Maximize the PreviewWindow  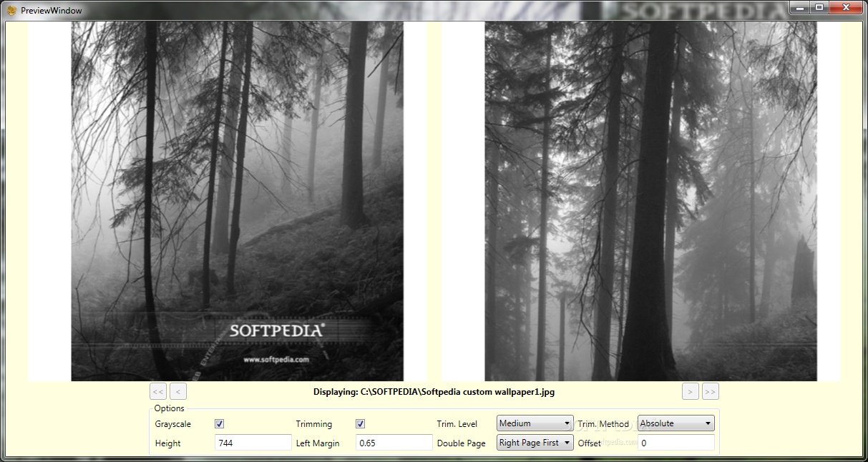coord(819,7)
